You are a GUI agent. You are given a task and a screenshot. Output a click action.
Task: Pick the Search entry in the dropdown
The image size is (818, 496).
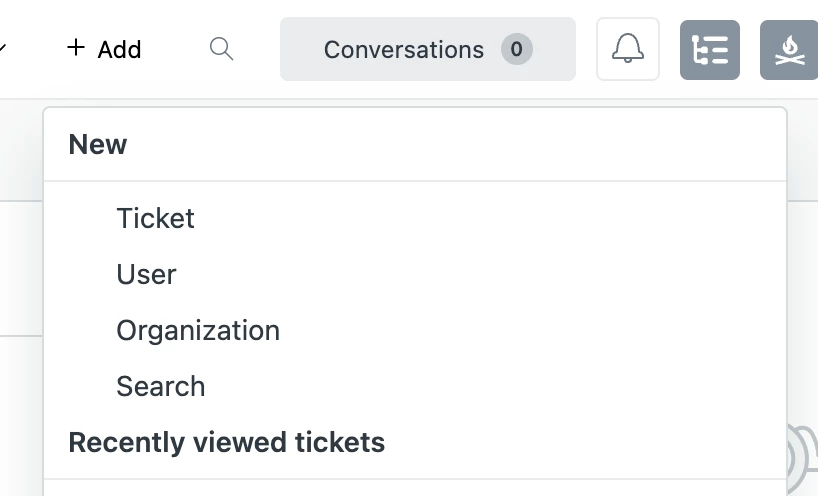(x=160, y=386)
